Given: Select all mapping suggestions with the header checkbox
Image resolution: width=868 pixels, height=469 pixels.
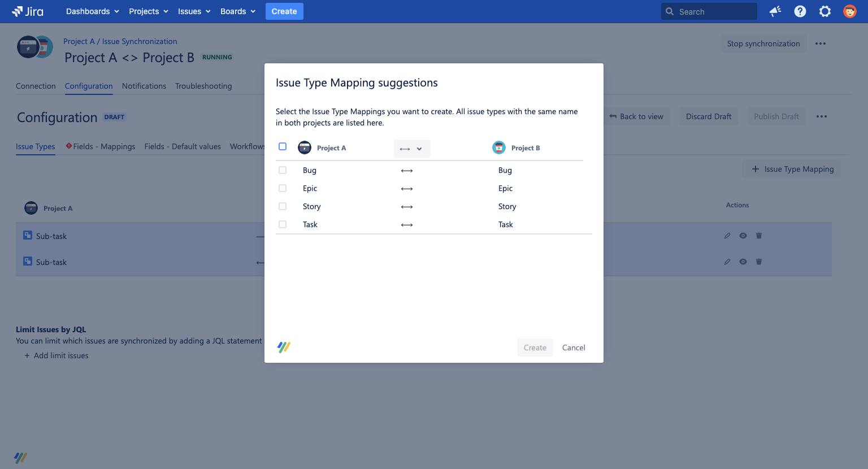Looking at the screenshot, I should point(283,146).
